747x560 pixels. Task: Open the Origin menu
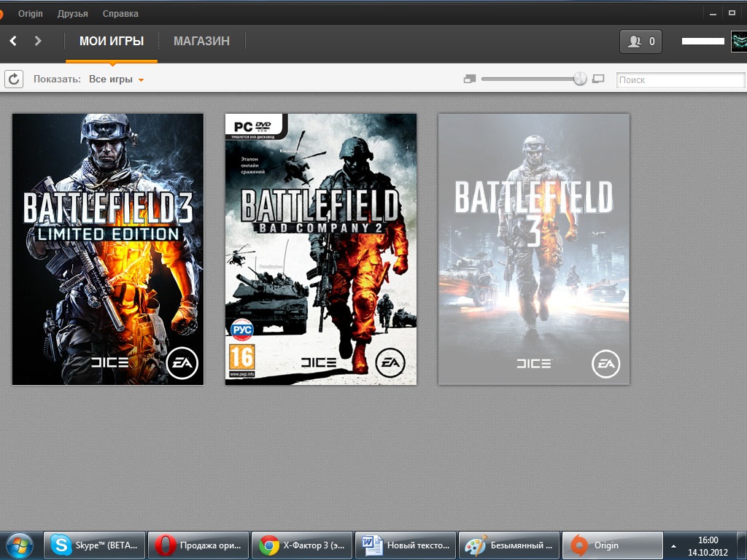coord(31,13)
